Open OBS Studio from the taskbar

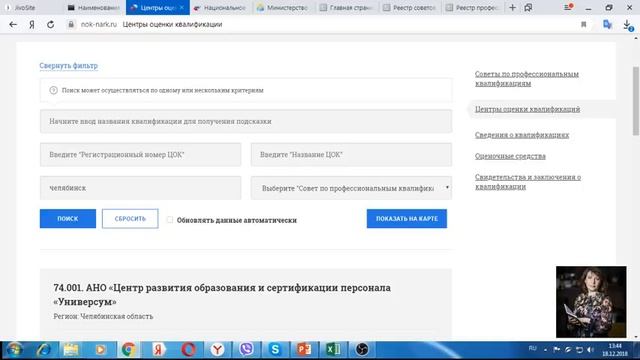coord(362,349)
